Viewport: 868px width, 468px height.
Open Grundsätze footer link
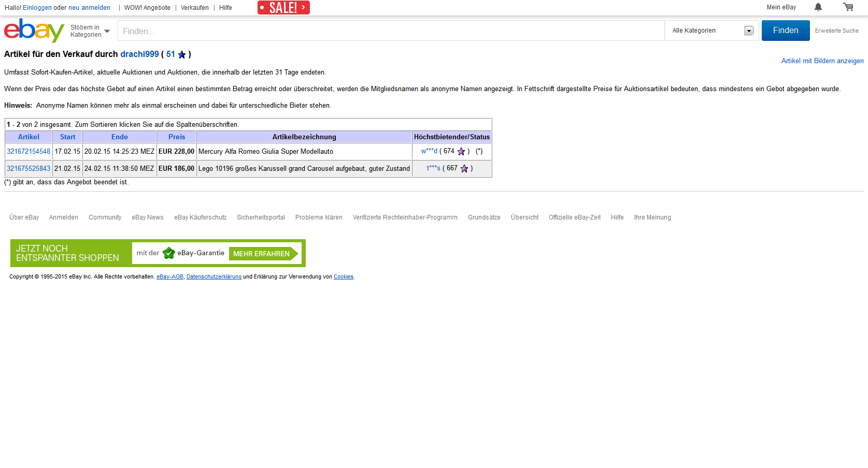pyautogui.click(x=484, y=217)
